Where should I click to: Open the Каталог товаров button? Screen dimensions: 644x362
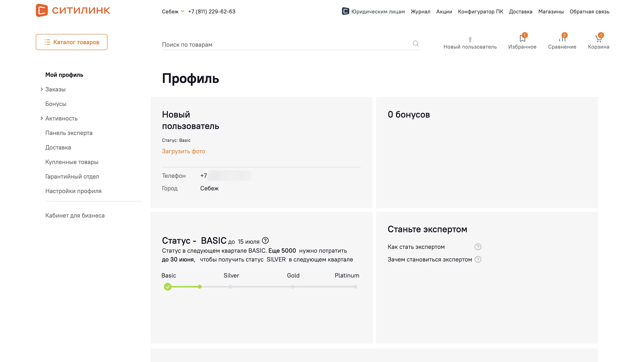click(x=72, y=42)
